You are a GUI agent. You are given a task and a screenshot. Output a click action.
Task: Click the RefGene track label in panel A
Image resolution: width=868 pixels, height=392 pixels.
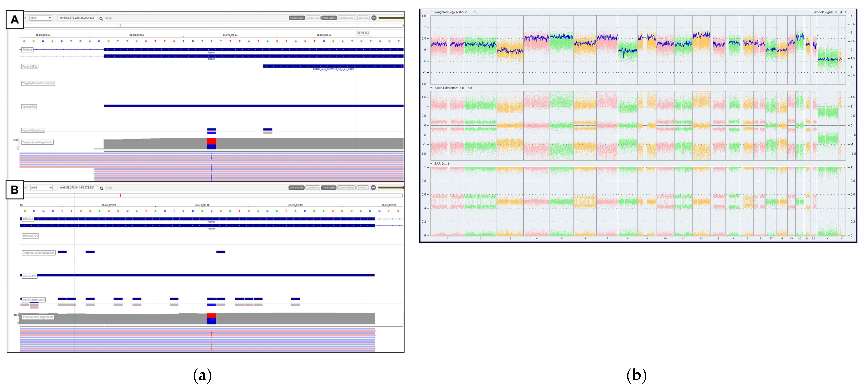(x=27, y=50)
